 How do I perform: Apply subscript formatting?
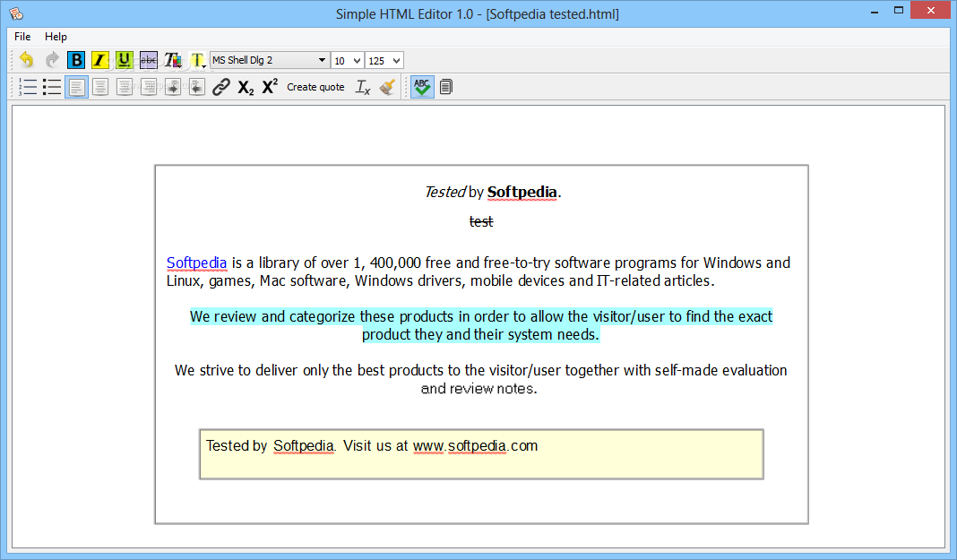(246, 87)
